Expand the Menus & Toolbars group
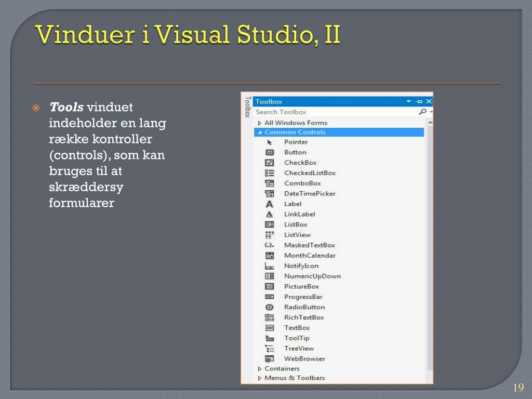This screenshot has height=399, width=532. pos(260,378)
